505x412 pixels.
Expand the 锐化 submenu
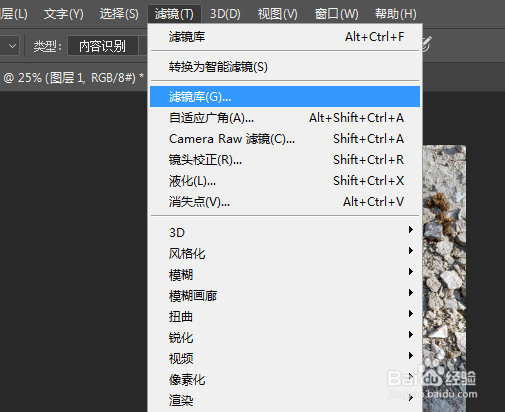click(x=285, y=338)
